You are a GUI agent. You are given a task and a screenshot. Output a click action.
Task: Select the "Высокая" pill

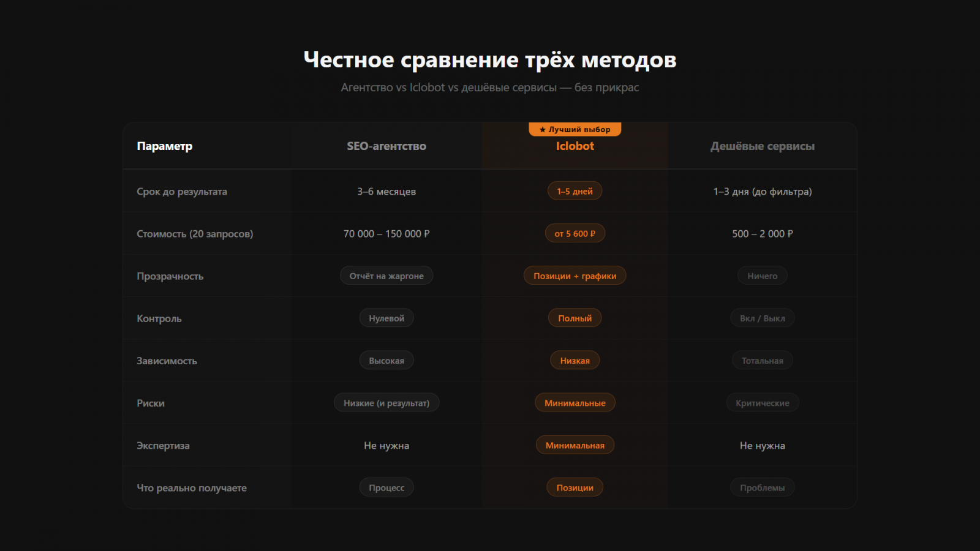[x=386, y=360]
